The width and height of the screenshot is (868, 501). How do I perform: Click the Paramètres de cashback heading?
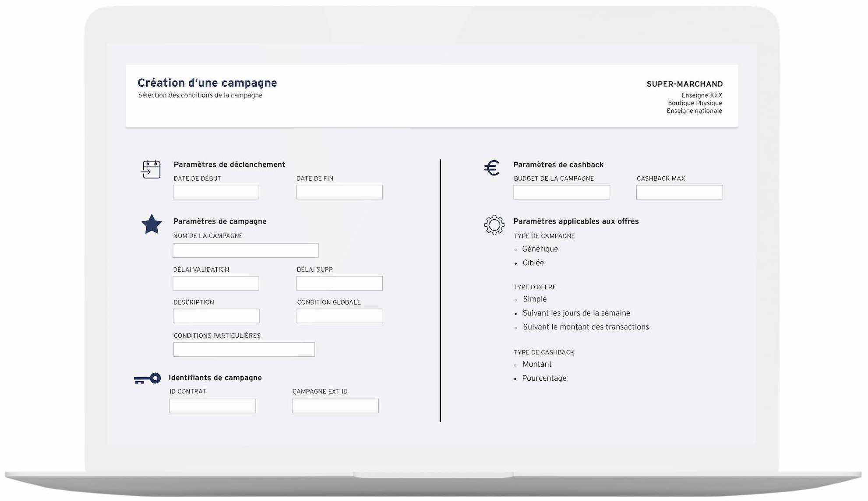tap(558, 165)
